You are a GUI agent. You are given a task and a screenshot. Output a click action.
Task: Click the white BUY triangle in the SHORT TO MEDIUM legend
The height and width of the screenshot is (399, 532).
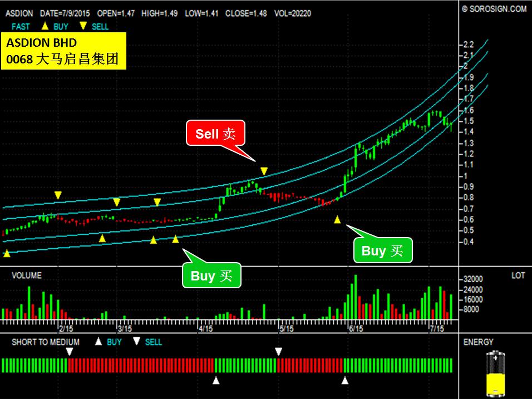[98, 341]
